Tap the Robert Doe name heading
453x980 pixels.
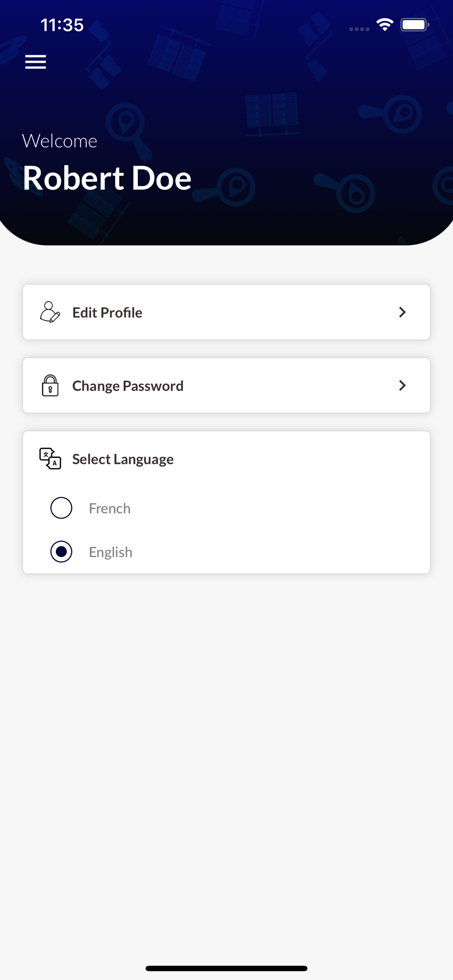coord(107,178)
